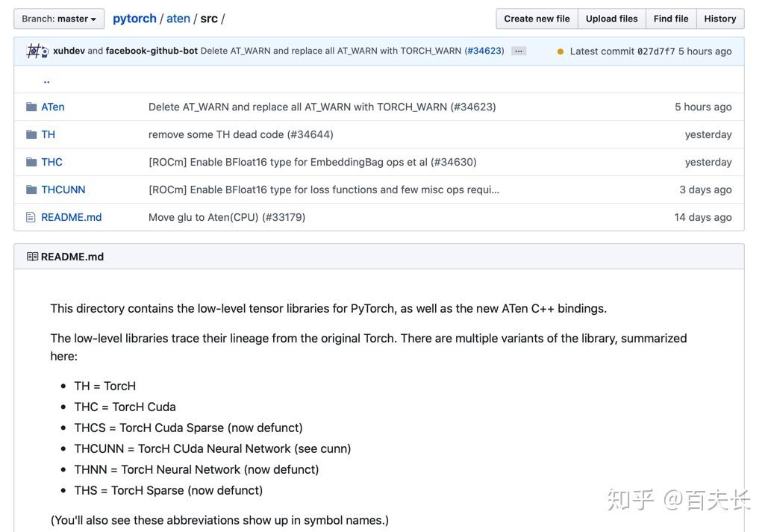Open the aten breadcrumb link

coord(178,18)
